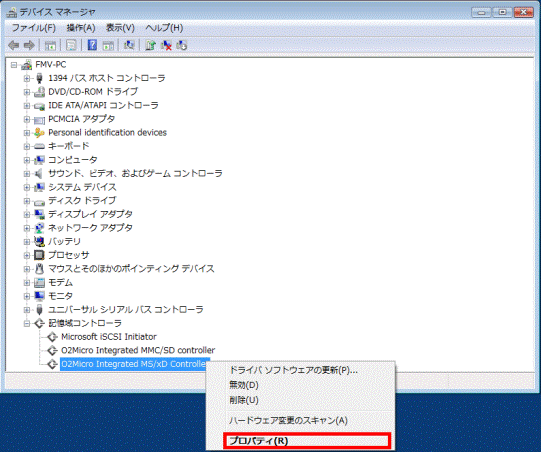
Task: Collapse the 記憶域コントローラ node
Action: [27, 323]
